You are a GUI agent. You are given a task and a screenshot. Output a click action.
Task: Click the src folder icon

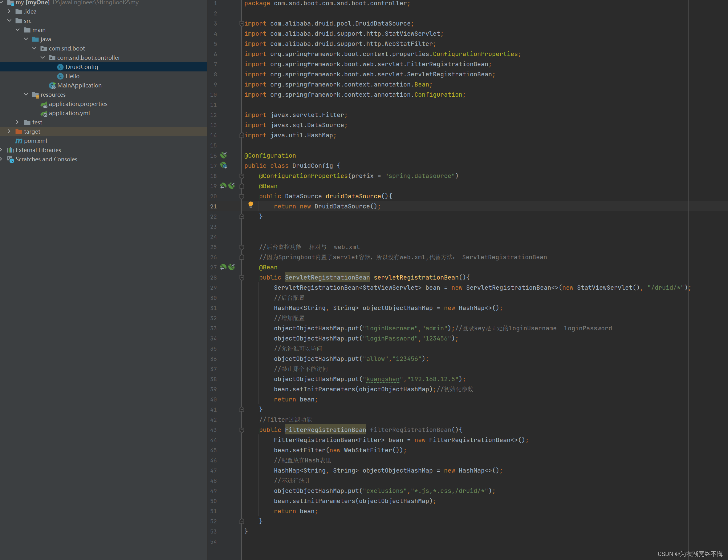(19, 21)
